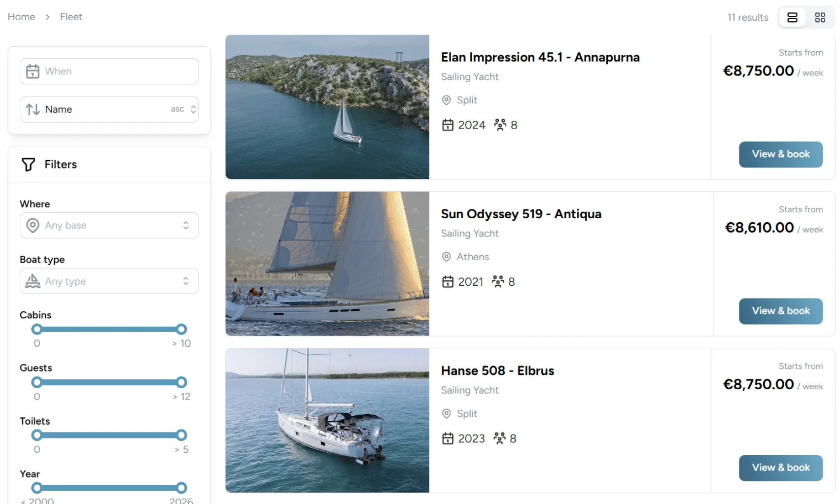Screen dimensions: 840x504
Task: Click guests icon on Elan Impression card
Action: [x=500, y=125]
